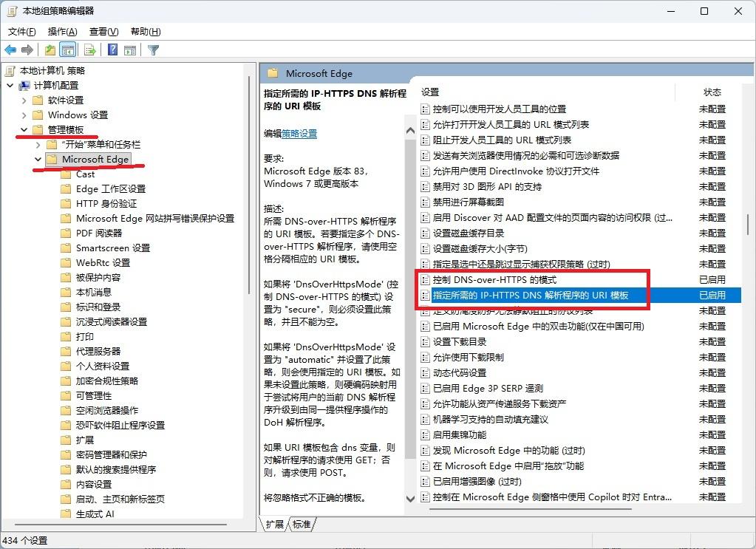Click the 本地计算机 策略 root node icon
This screenshot has height=549, width=756.
tap(10, 71)
